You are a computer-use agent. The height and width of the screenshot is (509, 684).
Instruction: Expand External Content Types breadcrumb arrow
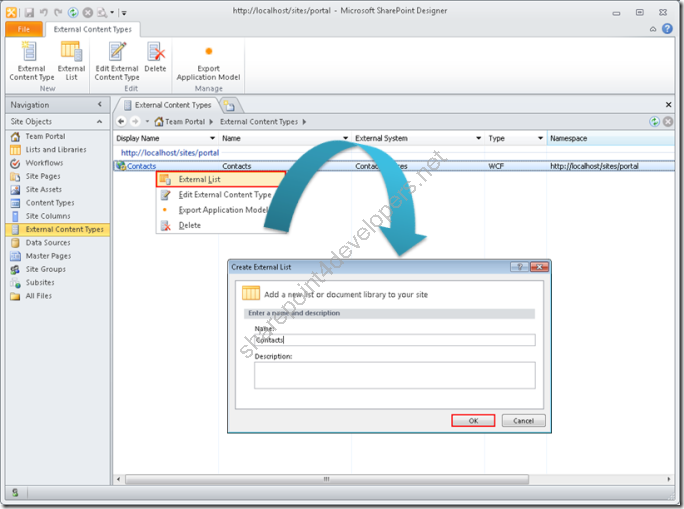304,122
